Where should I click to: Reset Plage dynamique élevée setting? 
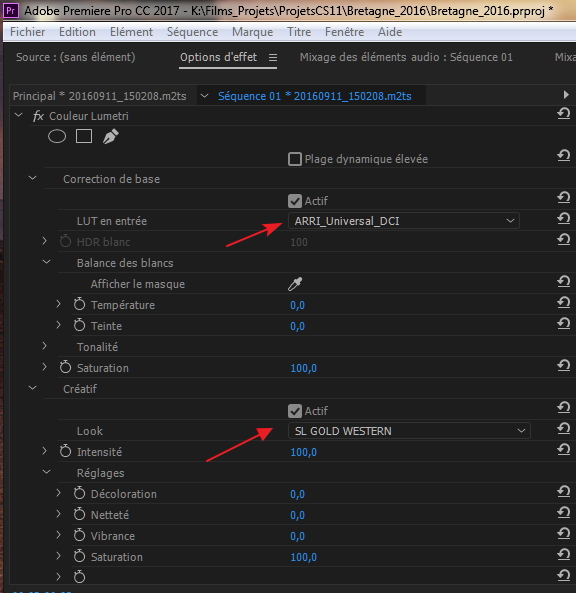(x=564, y=156)
